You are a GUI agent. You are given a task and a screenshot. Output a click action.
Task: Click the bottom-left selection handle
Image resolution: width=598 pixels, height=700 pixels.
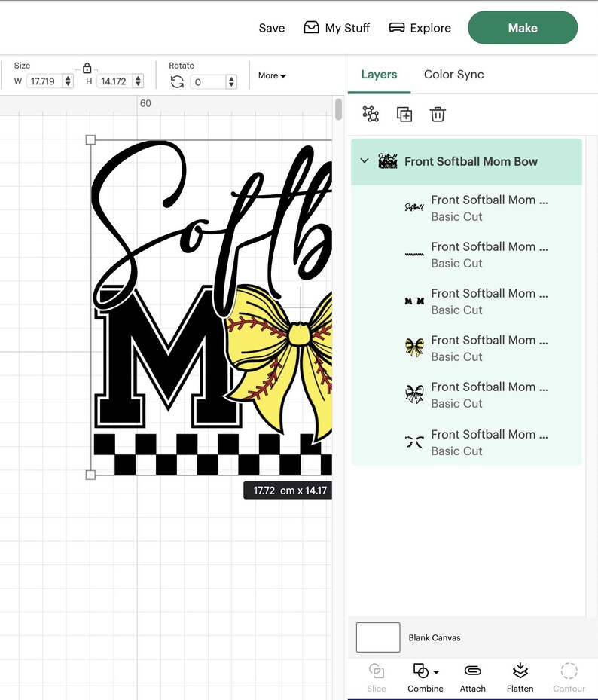[x=90, y=475]
